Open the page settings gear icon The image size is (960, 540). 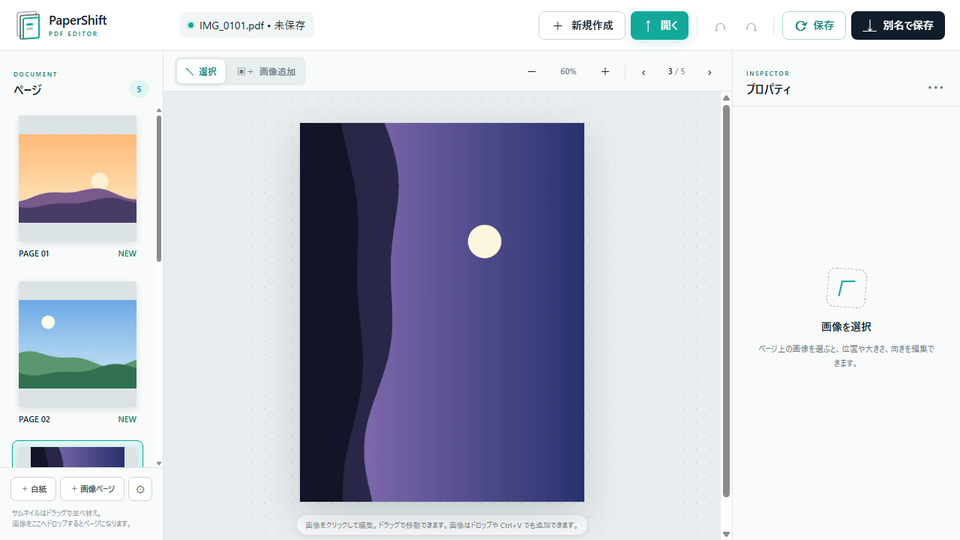click(140, 489)
